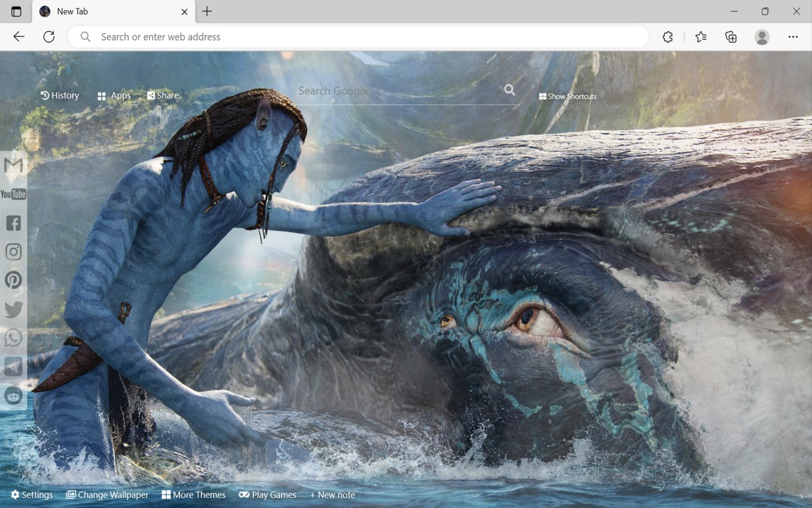Open the profile avatar menu

coord(762,37)
